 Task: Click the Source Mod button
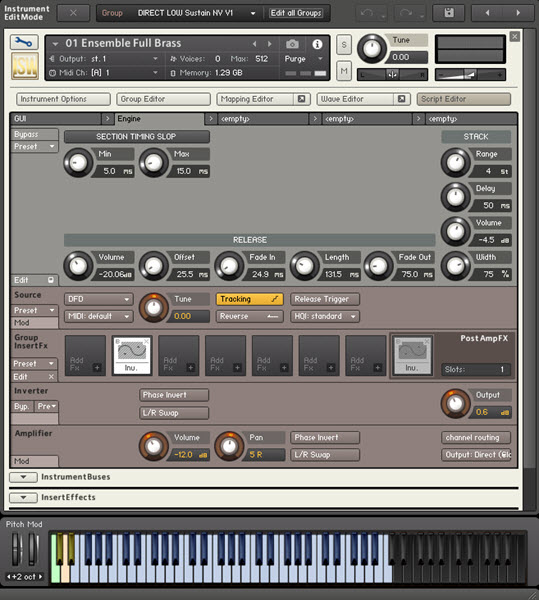pyautogui.click(x=35, y=323)
